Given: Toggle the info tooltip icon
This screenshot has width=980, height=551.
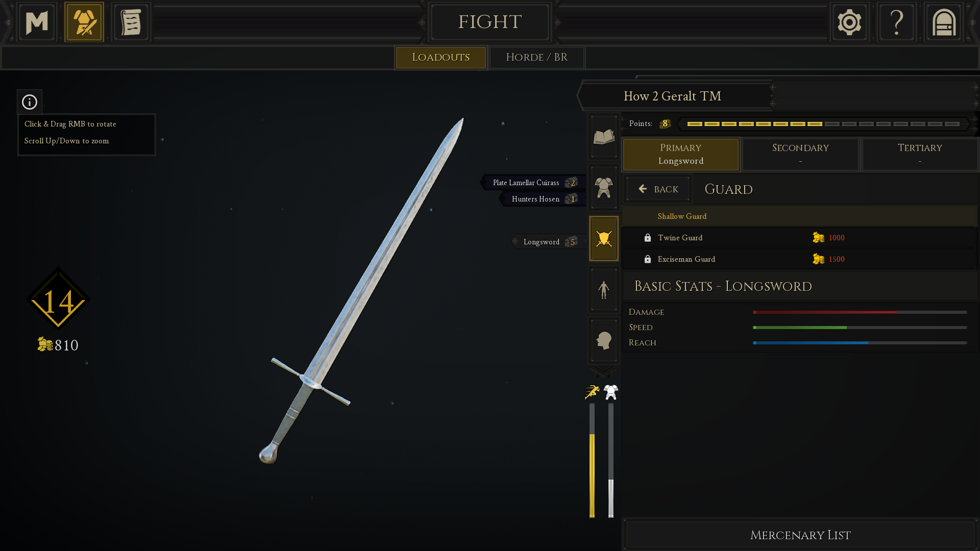Looking at the screenshot, I should point(30,102).
